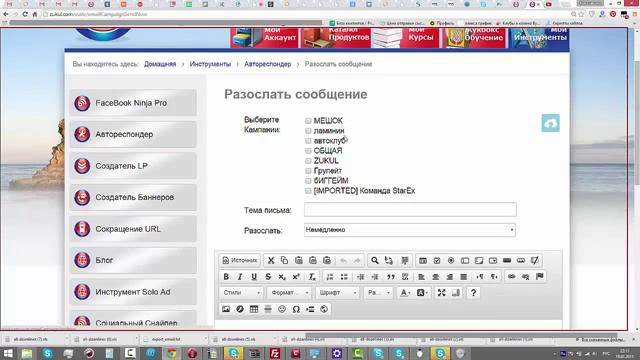Check the ОБЩАЯ campaign checkbox
The image size is (640, 360).
[308, 151]
